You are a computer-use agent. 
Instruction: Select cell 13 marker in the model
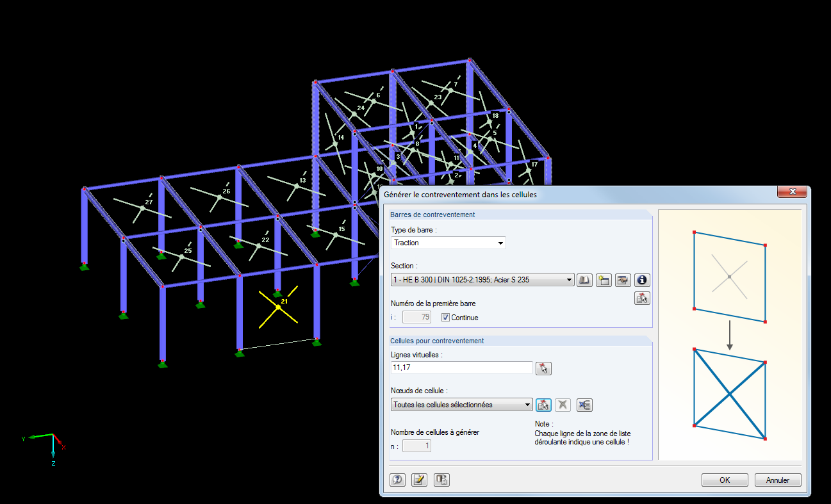[x=297, y=186]
